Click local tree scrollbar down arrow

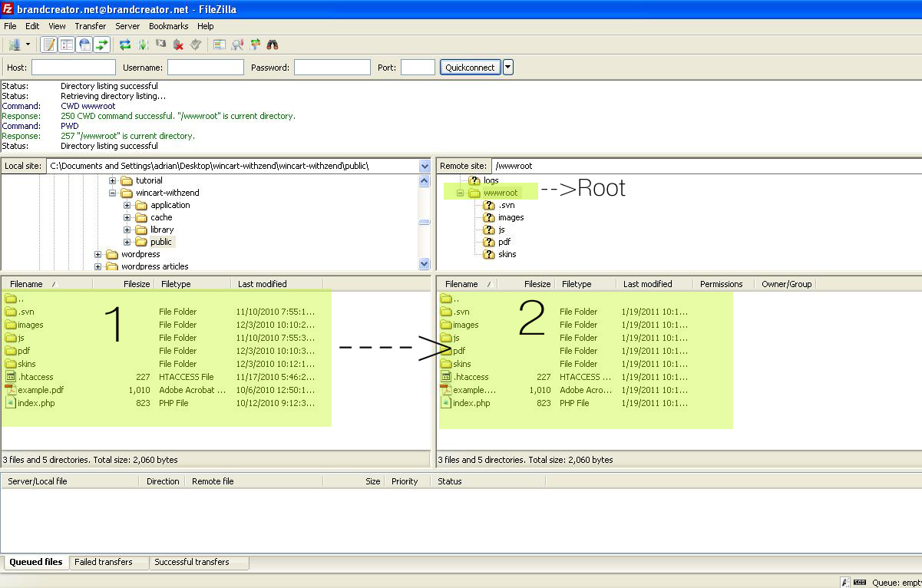pyautogui.click(x=425, y=264)
